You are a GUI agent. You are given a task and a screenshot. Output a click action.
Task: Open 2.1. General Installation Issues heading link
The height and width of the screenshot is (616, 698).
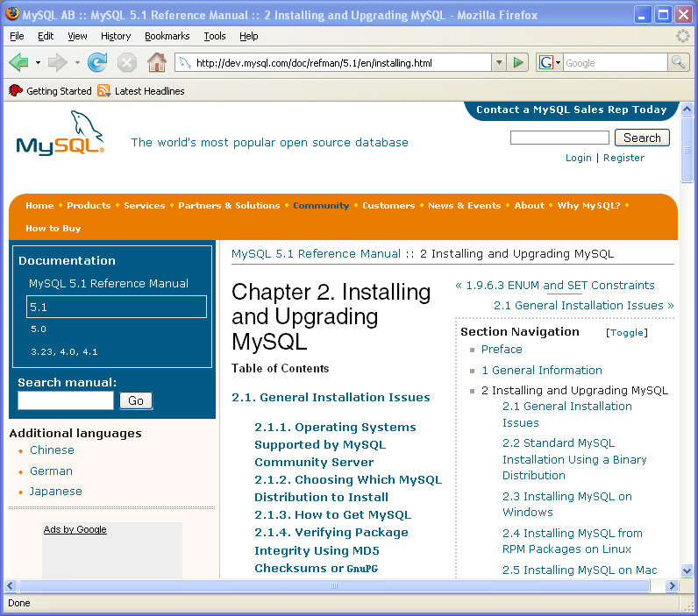pos(331,397)
